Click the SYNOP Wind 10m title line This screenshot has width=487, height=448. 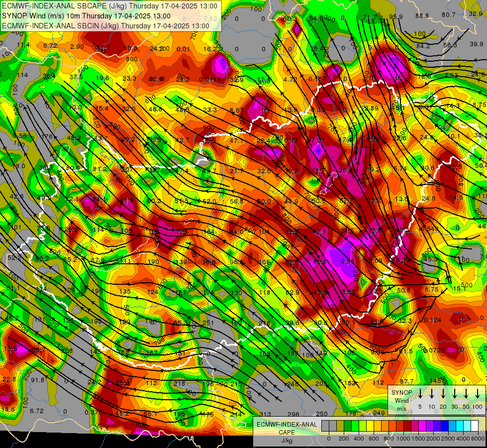[86, 16]
